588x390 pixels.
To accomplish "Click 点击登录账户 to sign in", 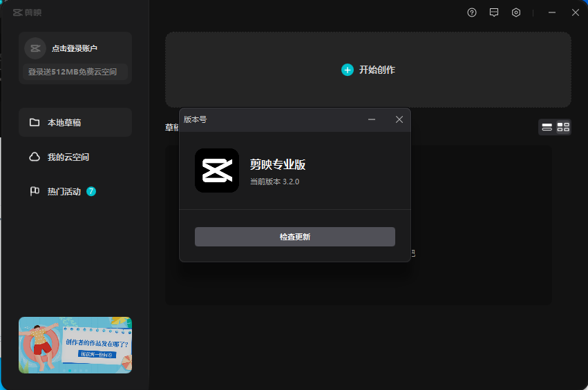I will coord(74,48).
